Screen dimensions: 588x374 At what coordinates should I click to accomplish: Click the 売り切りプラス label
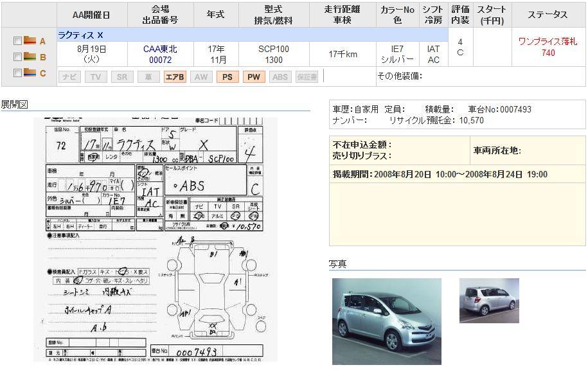point(362,156)
